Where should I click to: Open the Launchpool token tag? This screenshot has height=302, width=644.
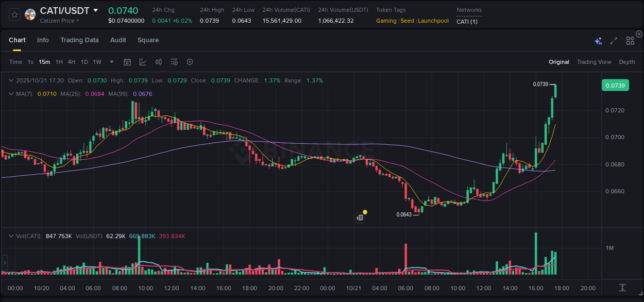[433, 21]
